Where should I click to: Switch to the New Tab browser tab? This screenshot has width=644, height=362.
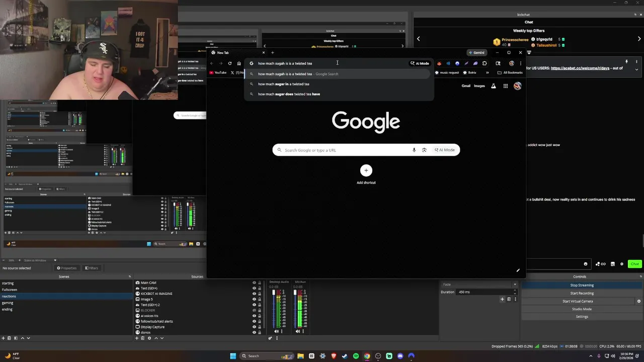(x=238, y=53)
